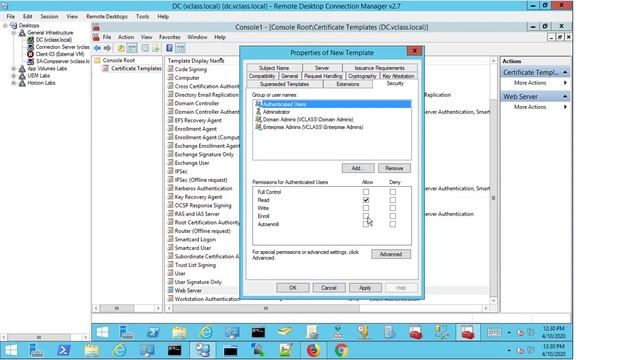Click Remote Desktop Connection Manager taskbar icon
640x360 pixels.
point(202,350)
